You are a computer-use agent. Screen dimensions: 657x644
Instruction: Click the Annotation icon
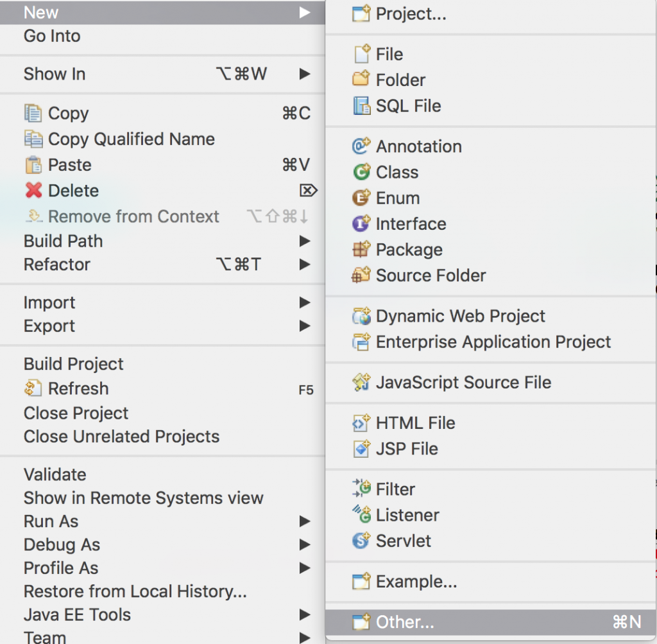click(x=361, y=146)
